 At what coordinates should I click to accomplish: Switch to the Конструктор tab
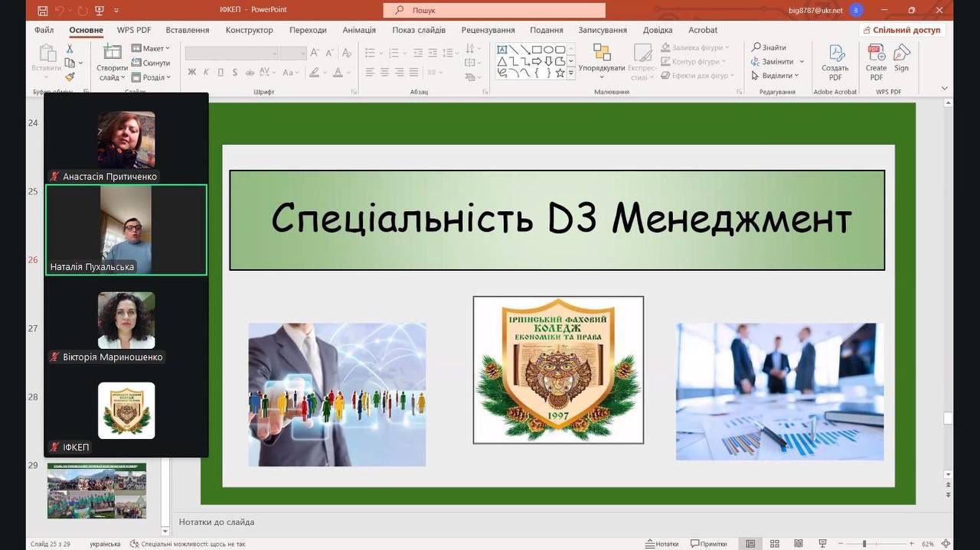point(249,30)
